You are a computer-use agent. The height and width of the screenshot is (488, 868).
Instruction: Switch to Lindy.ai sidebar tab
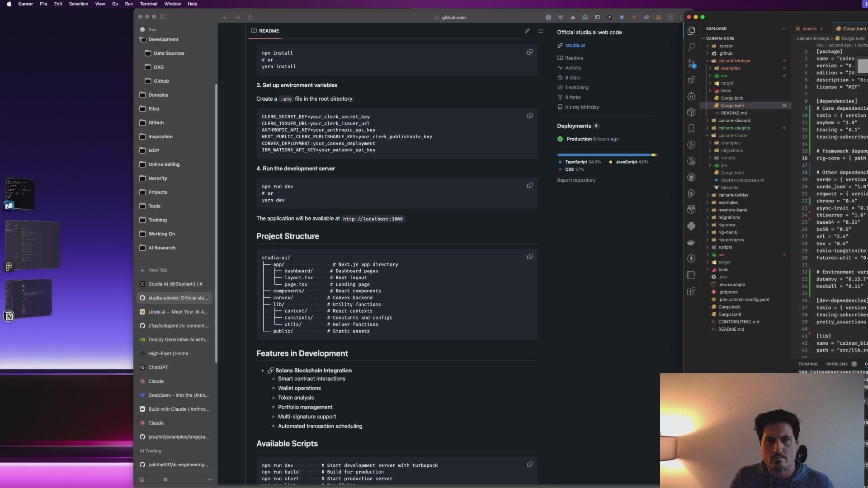click(175, 312)
